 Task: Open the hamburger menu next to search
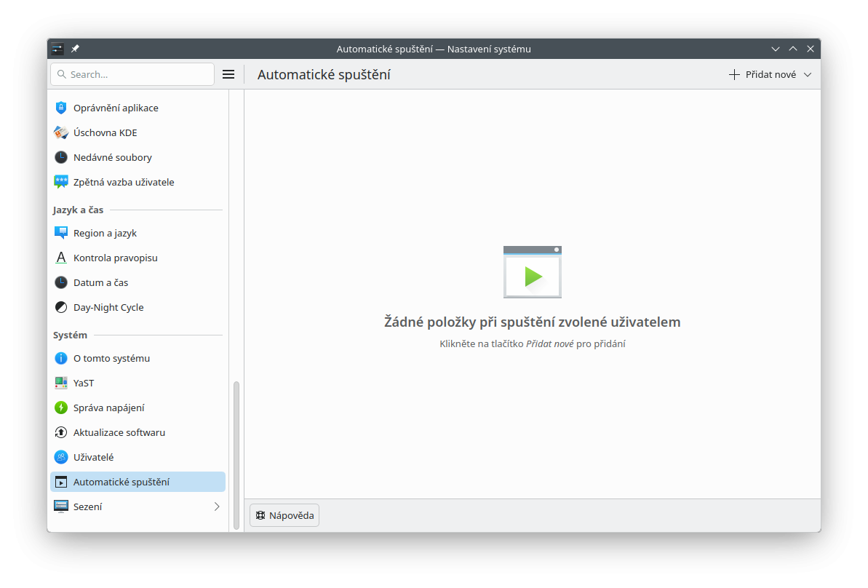[x=228, y=74]
